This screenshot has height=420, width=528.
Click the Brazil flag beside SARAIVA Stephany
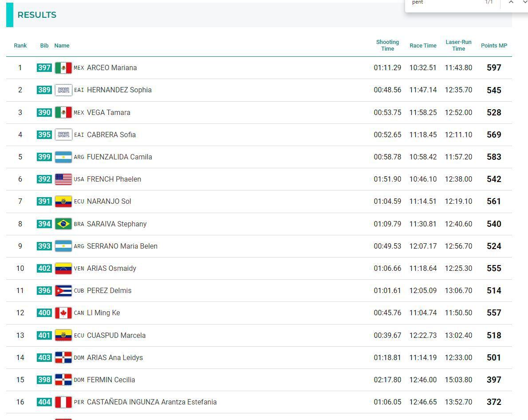pos(63,224)
